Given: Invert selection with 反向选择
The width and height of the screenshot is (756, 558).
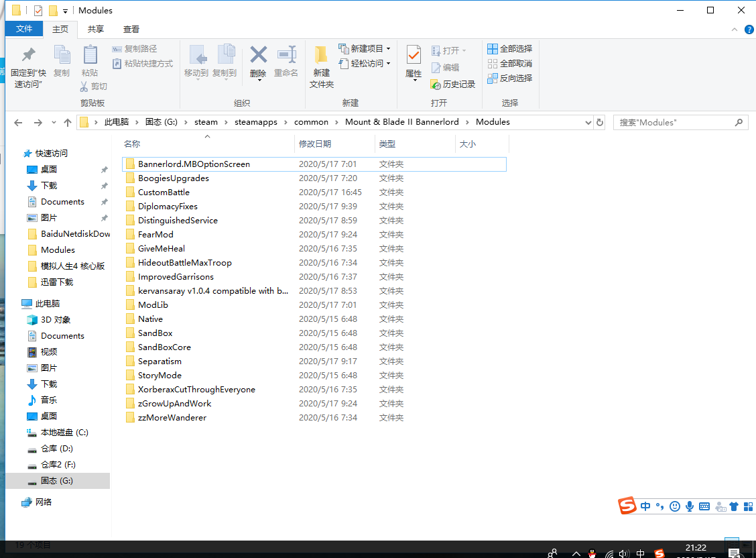Looking at the screenshot, I should (509, 78).
